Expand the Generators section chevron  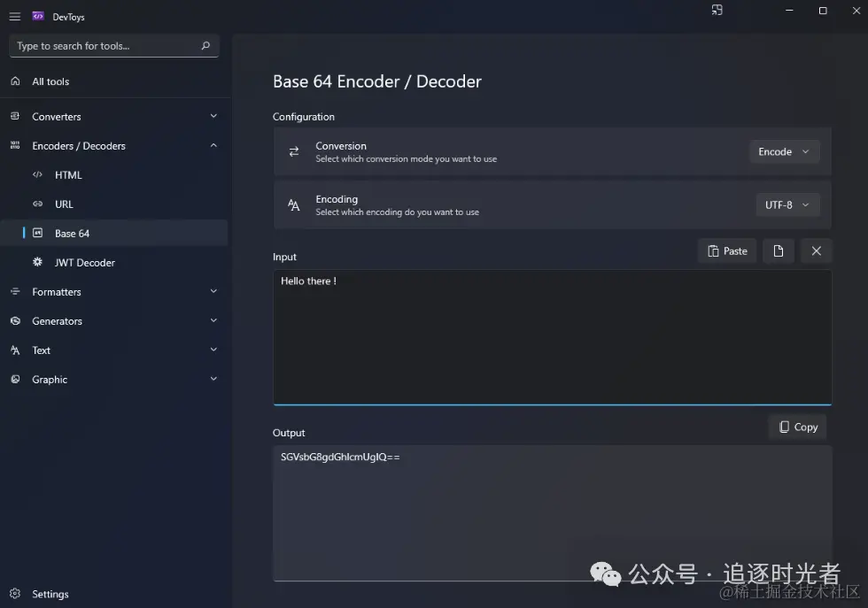213,320
